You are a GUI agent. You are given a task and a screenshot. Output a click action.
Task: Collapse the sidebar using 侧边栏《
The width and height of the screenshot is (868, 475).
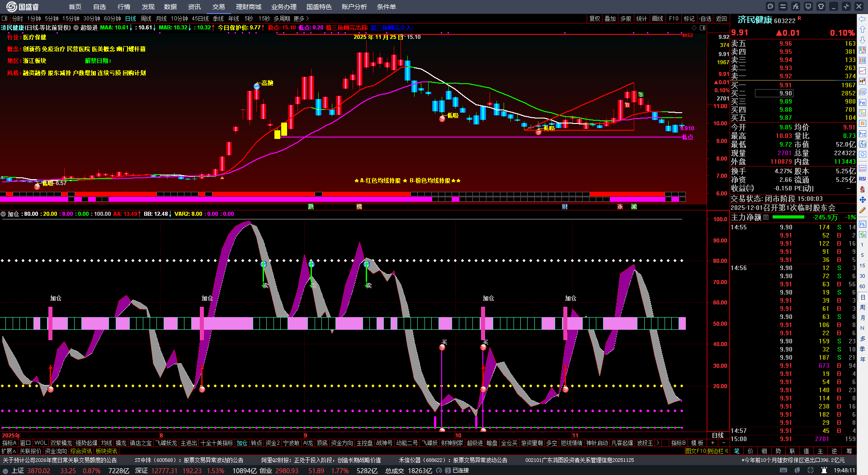[718, 451]
